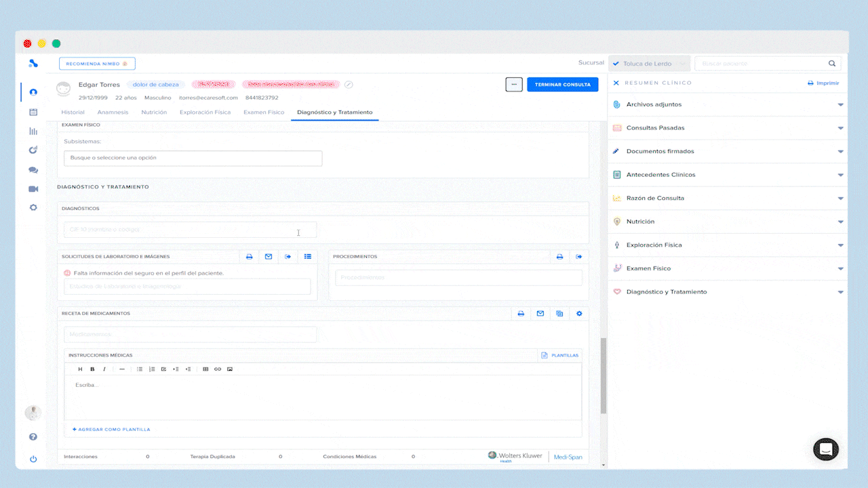
Task: Click the CIE-10 diagnosis input field
Action: coord(190,230)
